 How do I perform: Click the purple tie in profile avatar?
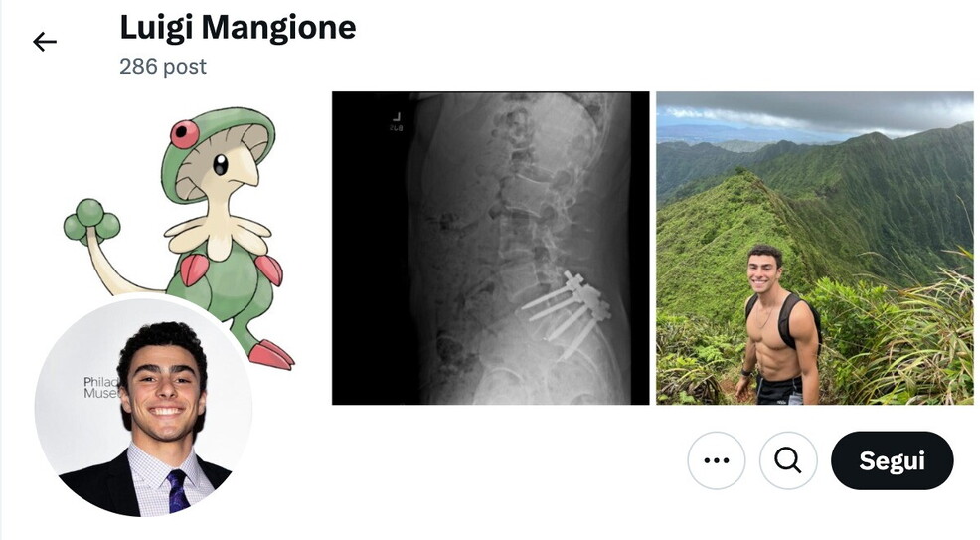click(178, 491)
